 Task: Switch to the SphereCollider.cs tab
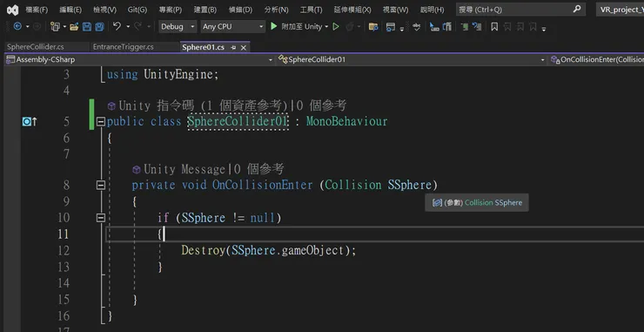click(x=36, y=47)
